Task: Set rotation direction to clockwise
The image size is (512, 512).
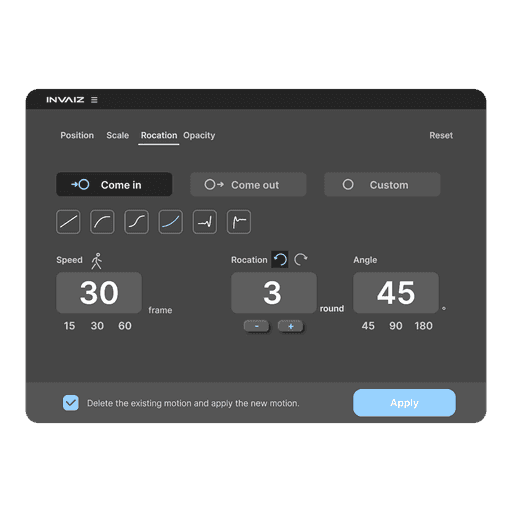Action: point(301,259)
